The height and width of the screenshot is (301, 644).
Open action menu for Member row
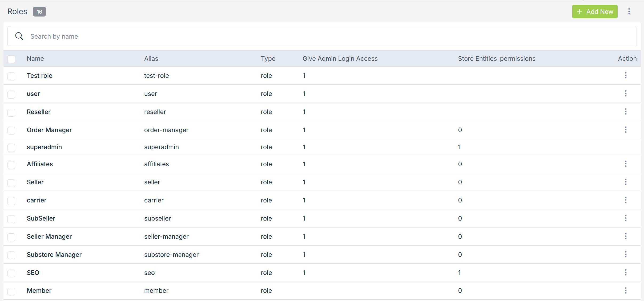coord(625,291)
